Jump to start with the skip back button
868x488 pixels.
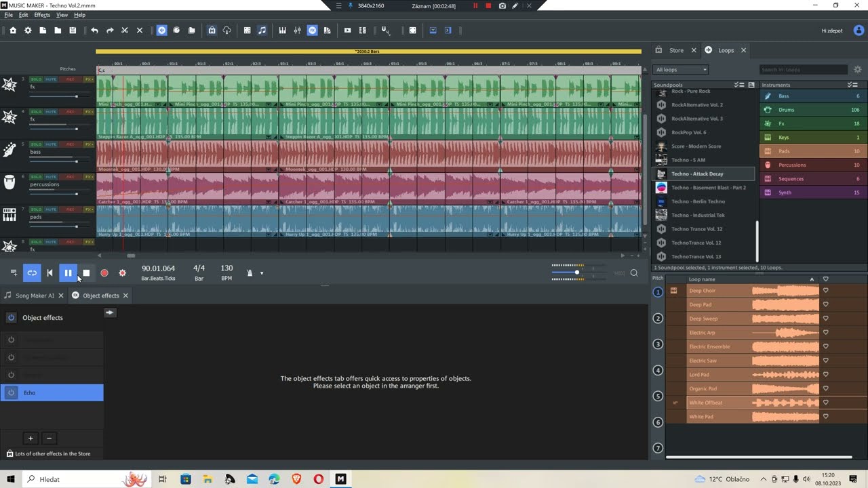coord(50,273)
